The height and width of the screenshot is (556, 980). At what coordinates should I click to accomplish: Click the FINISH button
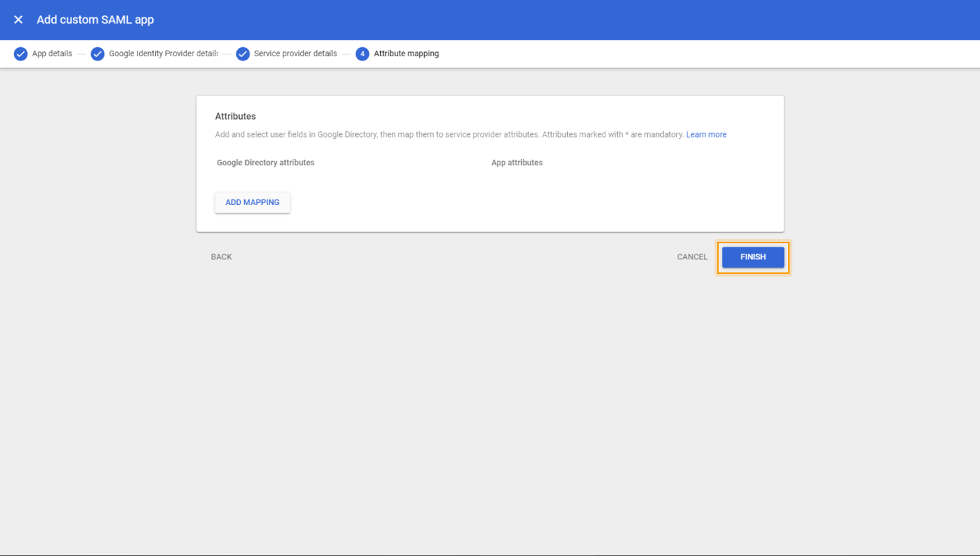pos(753,257)
